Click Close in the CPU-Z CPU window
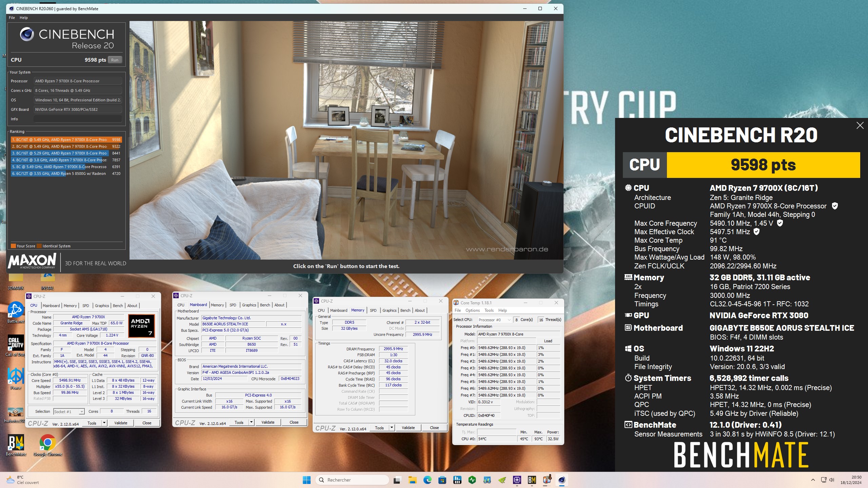The width and height of the screenshot is (868, 488). click(x=147, y=423)
